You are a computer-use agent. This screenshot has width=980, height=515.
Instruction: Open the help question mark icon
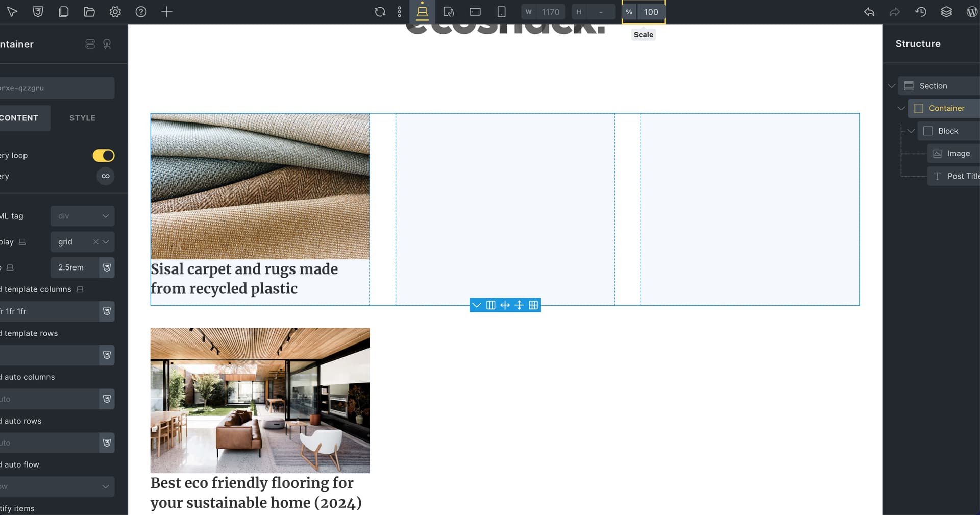pyautogui.click(x=141, y=12)
